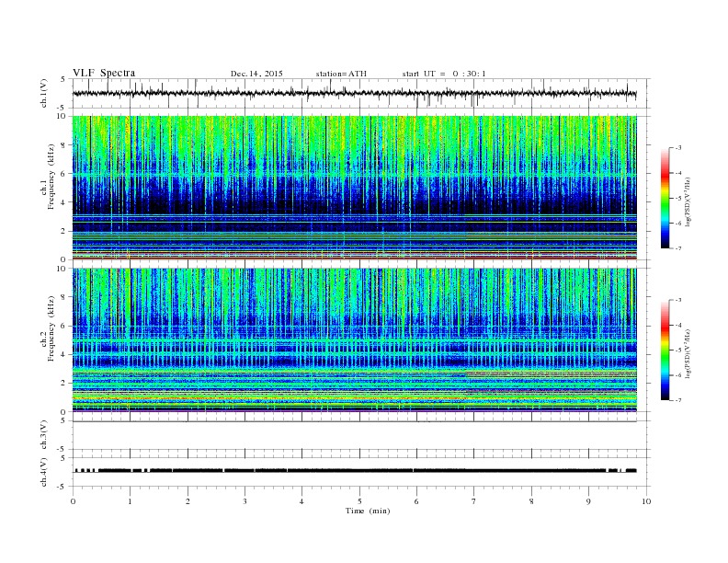Click the "station=ATH" header label
The height and width of the screenshot is (563, 728).
point(341,74)
